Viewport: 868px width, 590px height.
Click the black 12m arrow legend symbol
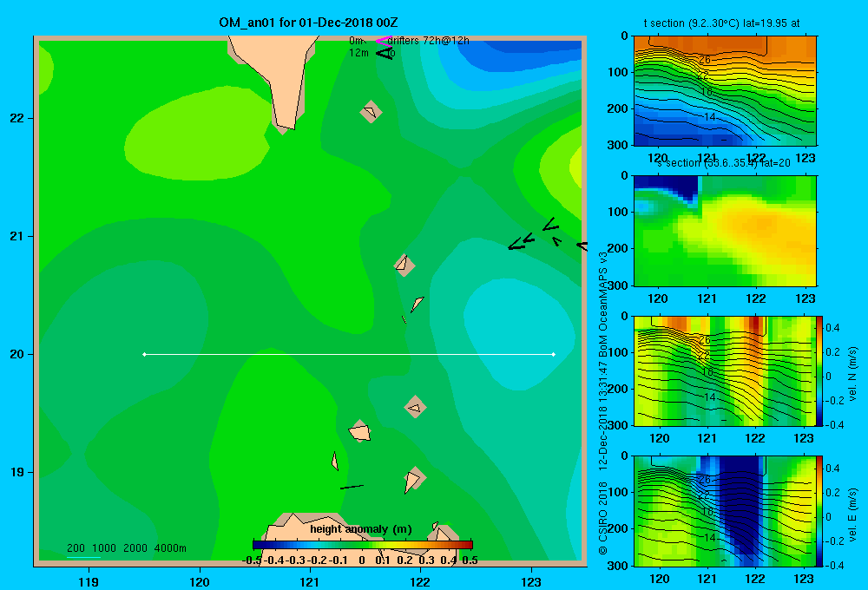coord(385,53)
